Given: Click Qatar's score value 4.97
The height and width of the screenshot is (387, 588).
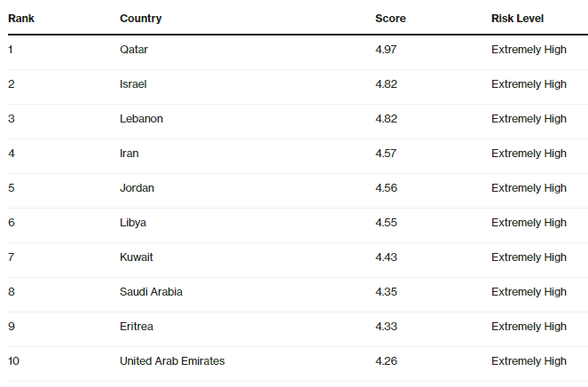Looking at the screenshot, I should (x=386, y=50).
